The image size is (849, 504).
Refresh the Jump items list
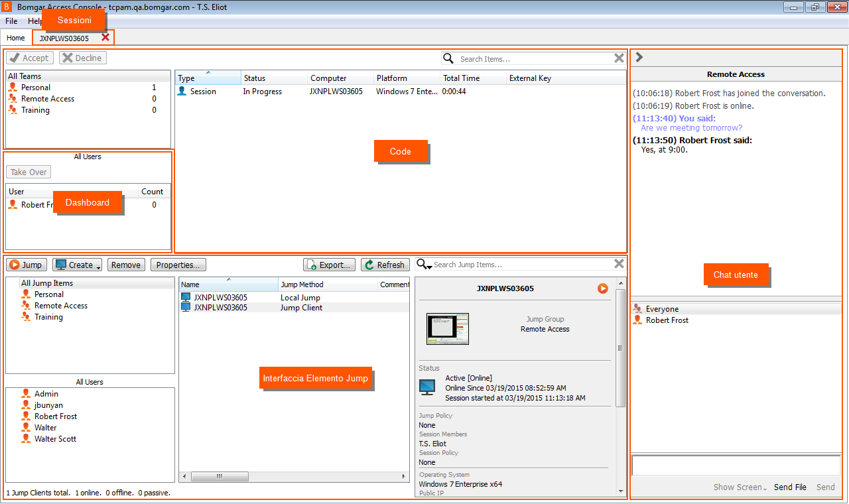[385, 265]
